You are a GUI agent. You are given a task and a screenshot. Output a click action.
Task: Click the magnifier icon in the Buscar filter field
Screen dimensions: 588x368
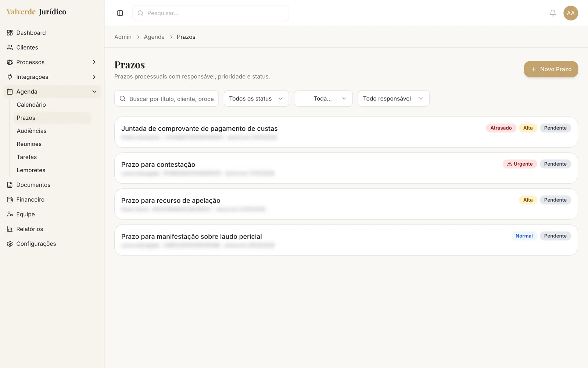[x=123, y=99]
